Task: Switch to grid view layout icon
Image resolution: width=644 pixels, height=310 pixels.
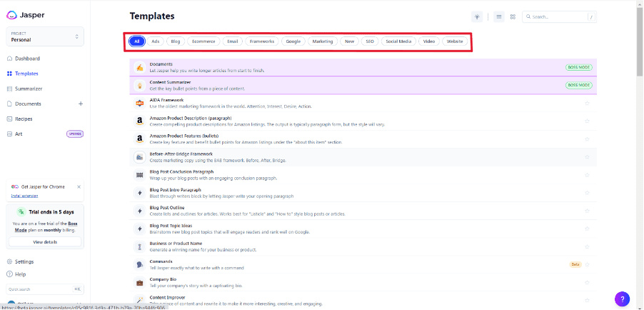Action: pos(513,17)
